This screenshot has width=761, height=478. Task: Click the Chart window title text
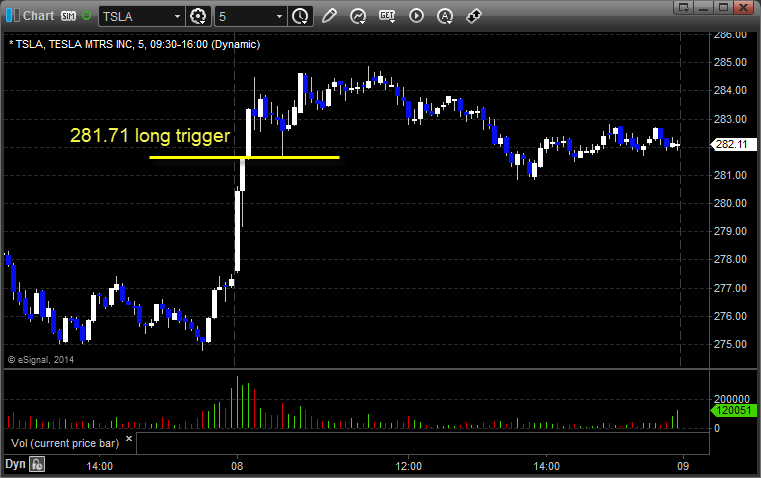[38, 16]
